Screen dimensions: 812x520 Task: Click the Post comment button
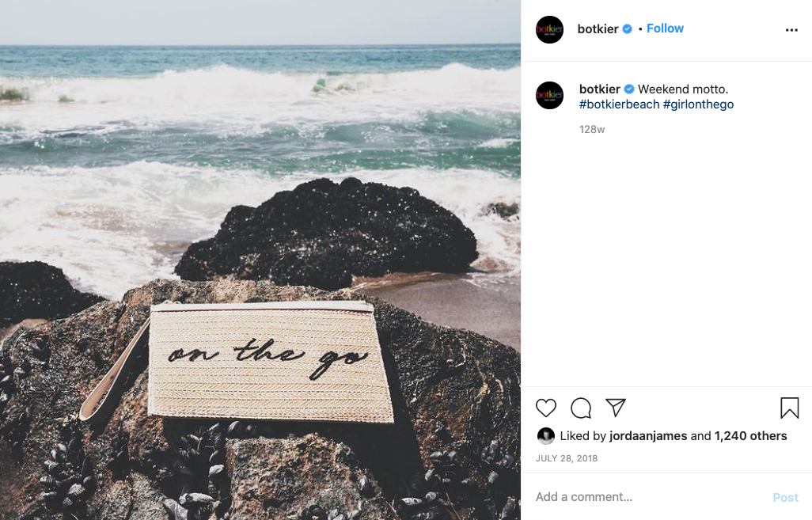coord(785,498)
